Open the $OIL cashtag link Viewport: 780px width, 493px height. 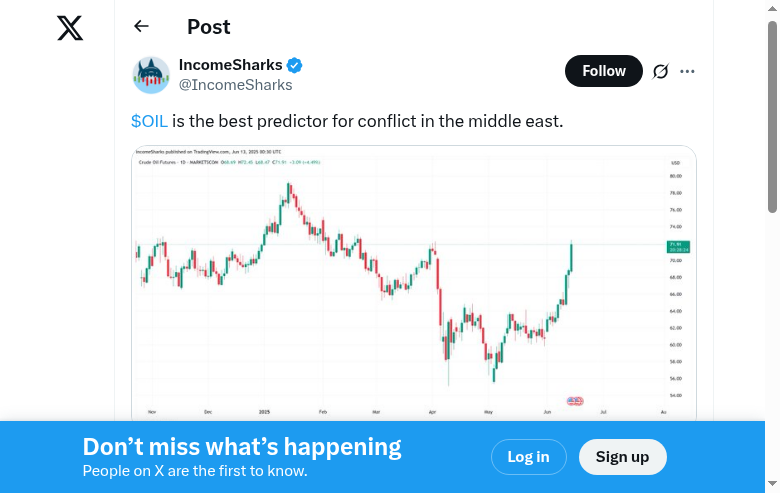pyautogui.click(x=149, y=122)
